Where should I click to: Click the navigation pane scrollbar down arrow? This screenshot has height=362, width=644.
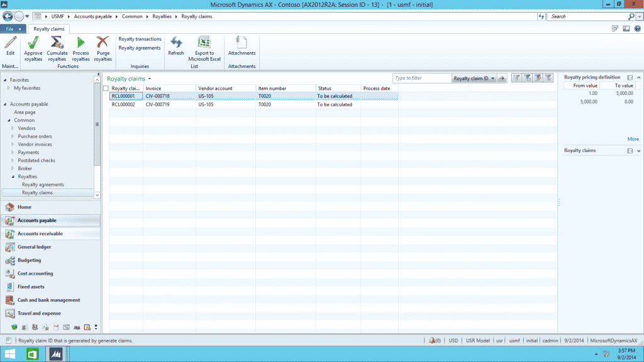point(97,195)
